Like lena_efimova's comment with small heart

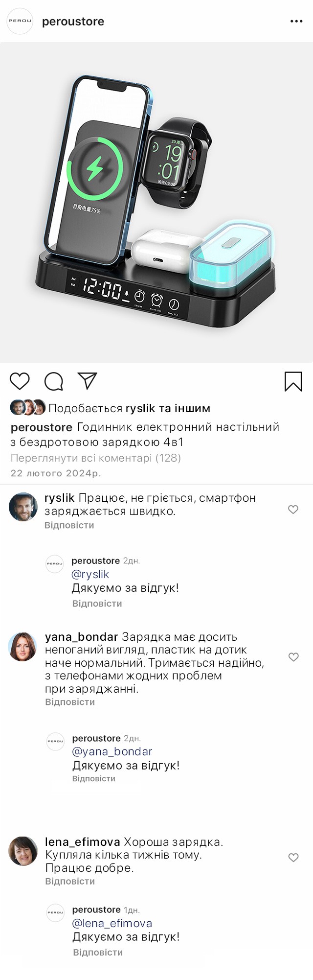click(293, 857)
